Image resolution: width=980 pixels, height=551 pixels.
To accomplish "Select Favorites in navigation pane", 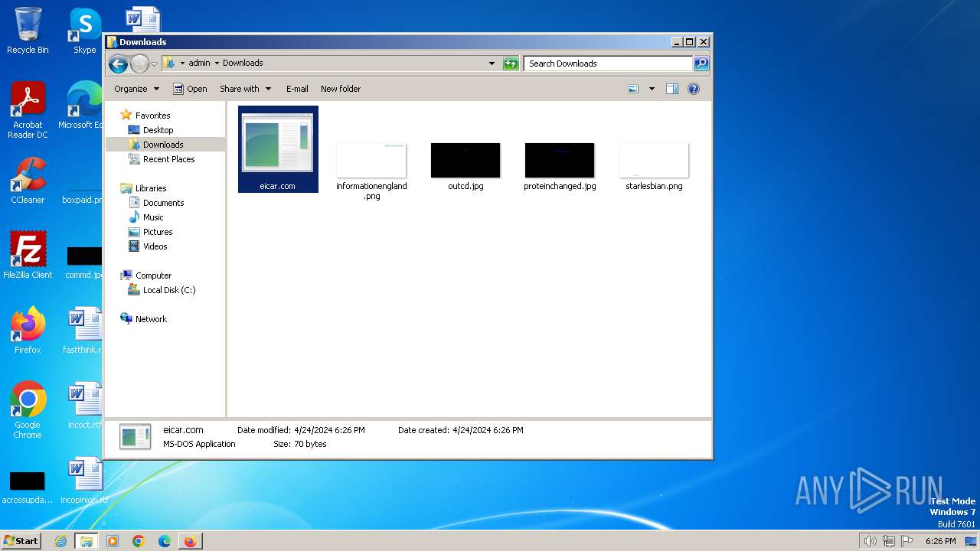I will click(152, 116).
